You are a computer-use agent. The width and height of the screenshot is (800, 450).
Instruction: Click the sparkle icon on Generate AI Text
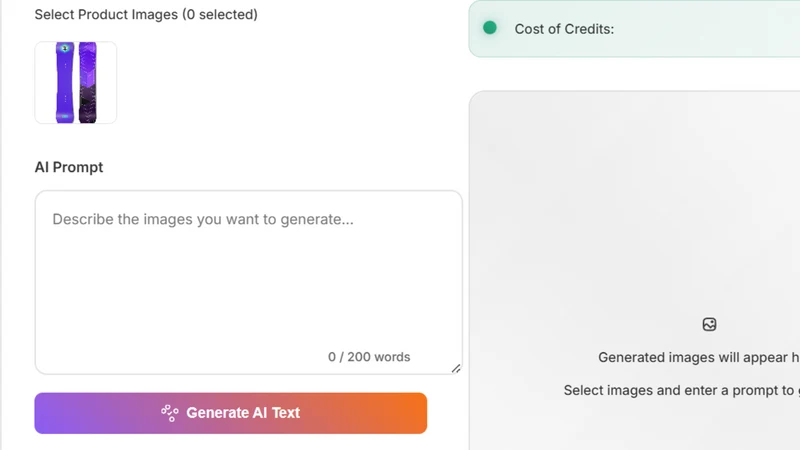pos(170,413)
